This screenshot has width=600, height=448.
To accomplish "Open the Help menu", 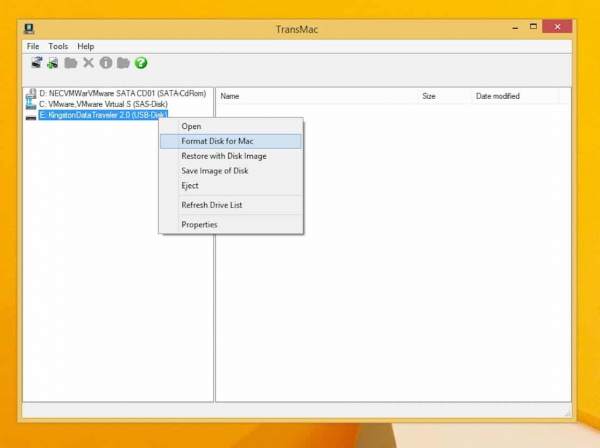I will [x=86, y=46].
